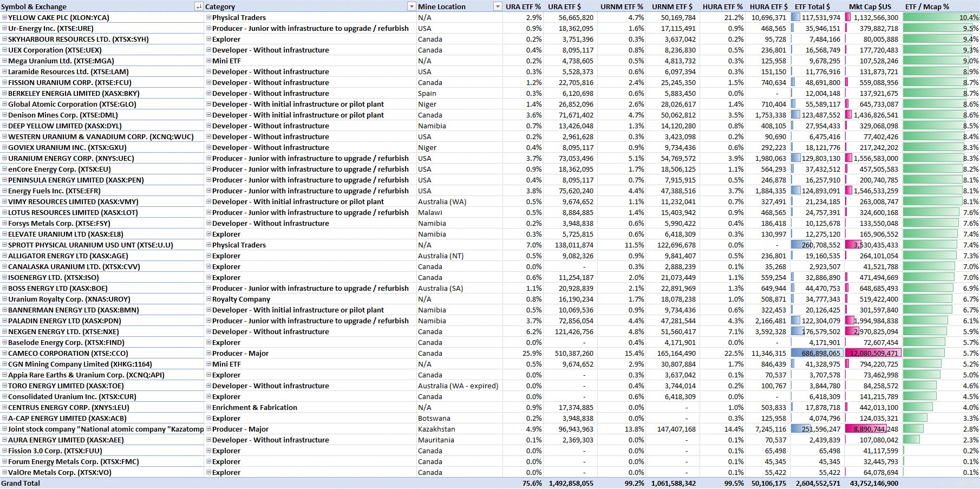Select Grand Total URA value 1,492,858,055
The height and width of the screenshot is (489, 980).
tap(571, 483)
